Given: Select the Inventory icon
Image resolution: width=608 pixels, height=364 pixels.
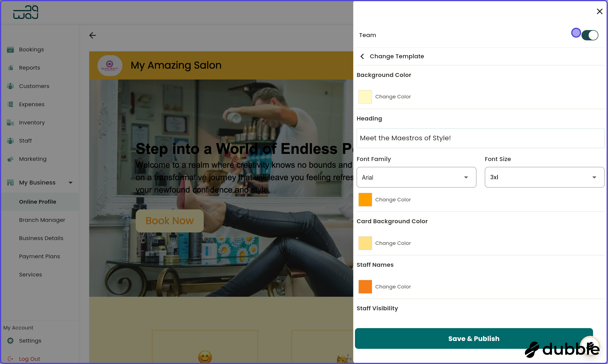Looking at the screenshot, I should (x=10, y=122).
